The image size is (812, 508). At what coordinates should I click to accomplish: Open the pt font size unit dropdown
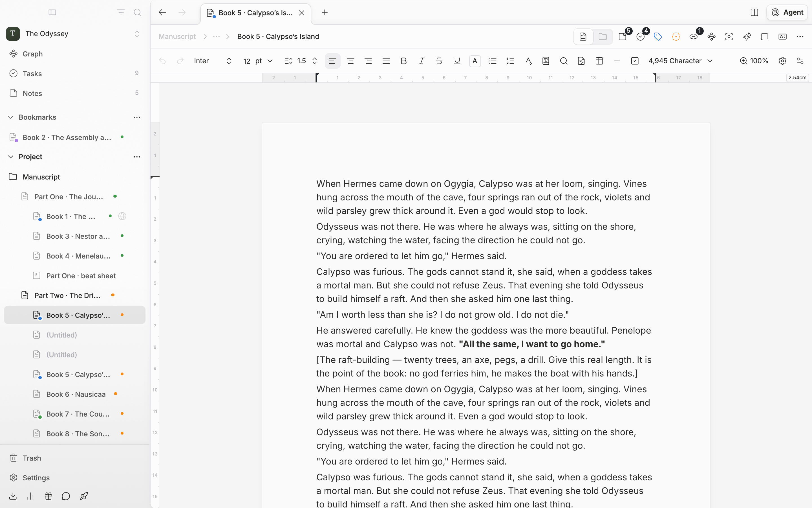point(264,61)
